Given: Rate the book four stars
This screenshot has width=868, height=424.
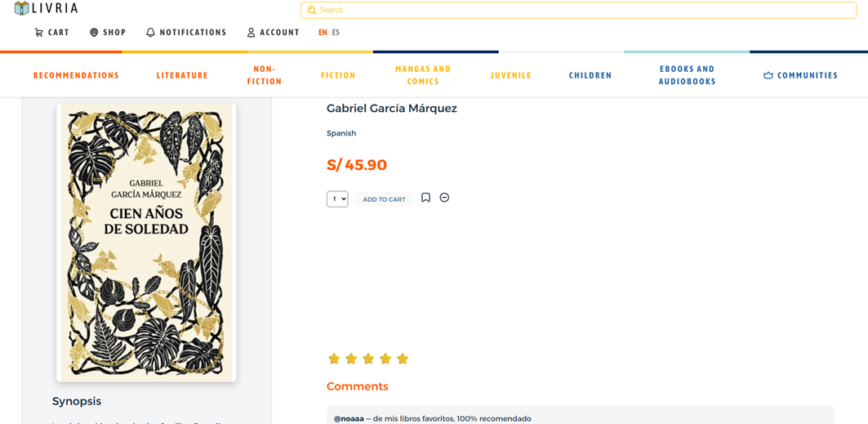Looking at the screenshot, I should click(x=385, y=359).
